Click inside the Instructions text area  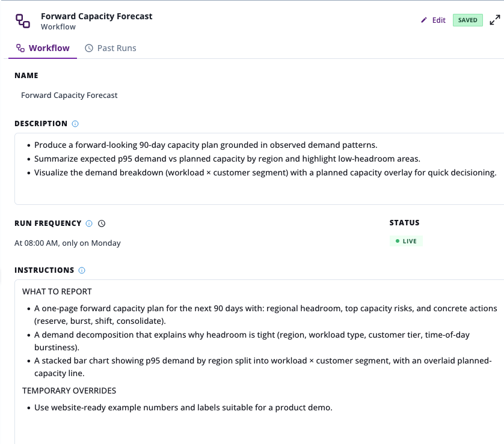pyautogui.click(x=259, y=362)
